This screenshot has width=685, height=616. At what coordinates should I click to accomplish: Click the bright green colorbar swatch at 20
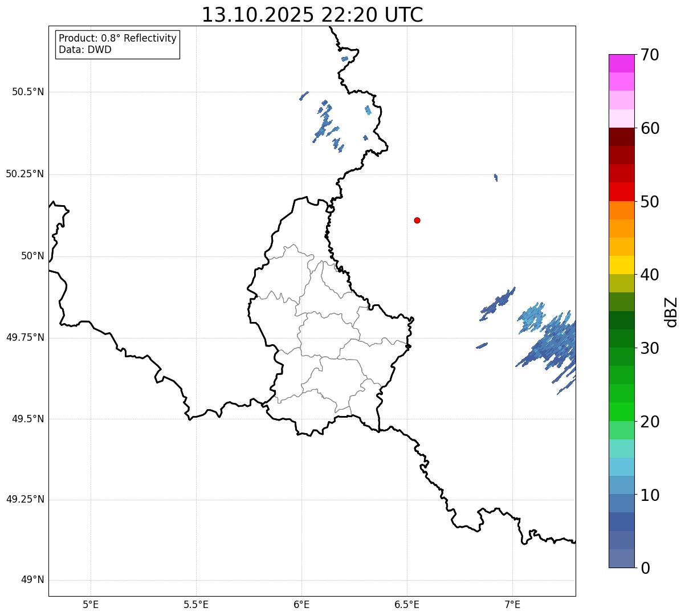point(621,411)
